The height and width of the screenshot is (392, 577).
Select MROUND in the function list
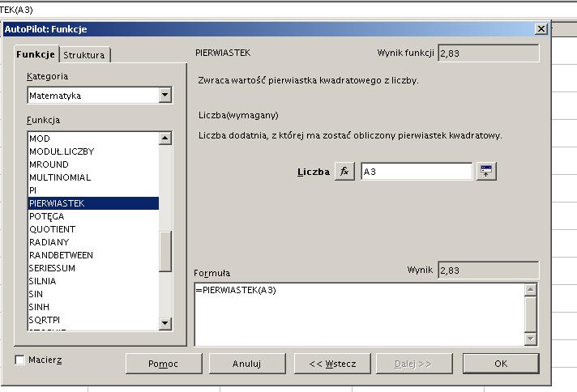click(x=93, y=164)
